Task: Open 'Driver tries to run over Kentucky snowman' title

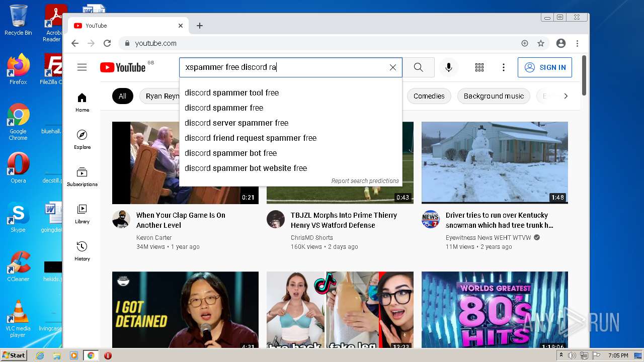Action: 499,220
